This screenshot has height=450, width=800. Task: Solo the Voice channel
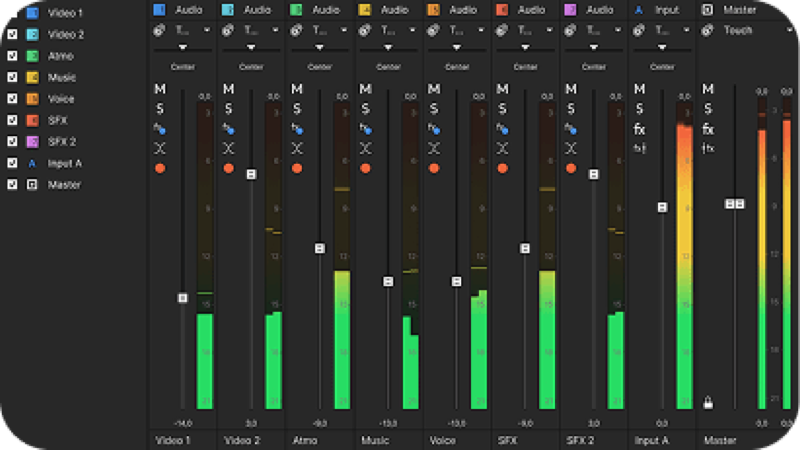click(434, 109)
